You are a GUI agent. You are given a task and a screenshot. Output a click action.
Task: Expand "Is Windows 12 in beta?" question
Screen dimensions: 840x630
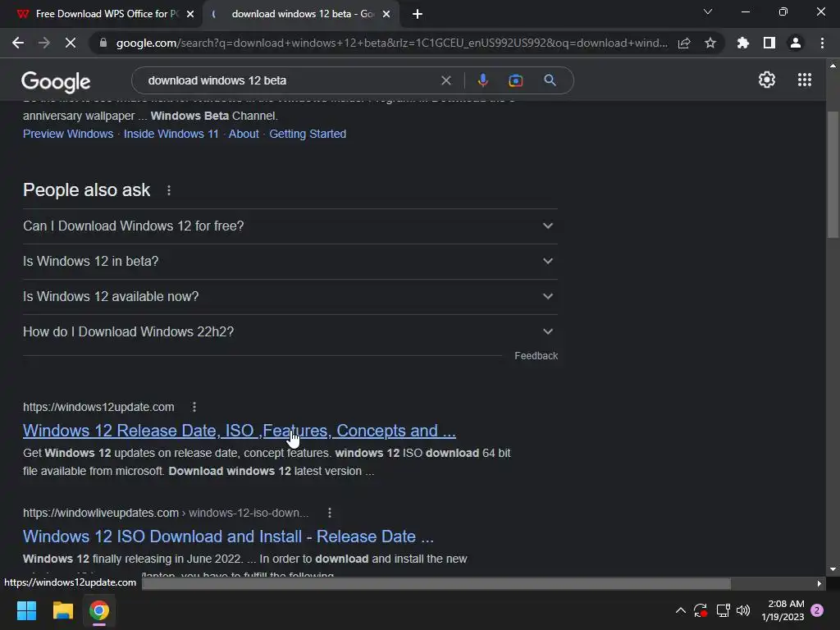(x=290, y=262)
